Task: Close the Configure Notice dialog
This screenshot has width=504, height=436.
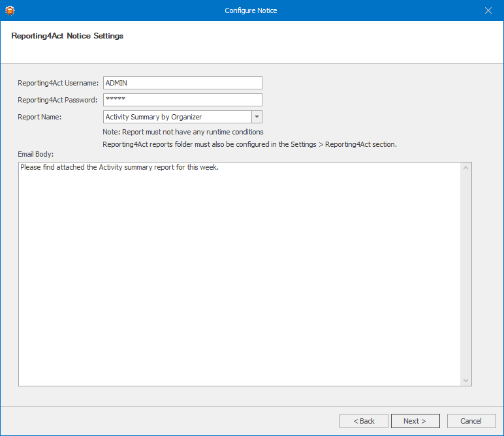Action: point(488,10)
